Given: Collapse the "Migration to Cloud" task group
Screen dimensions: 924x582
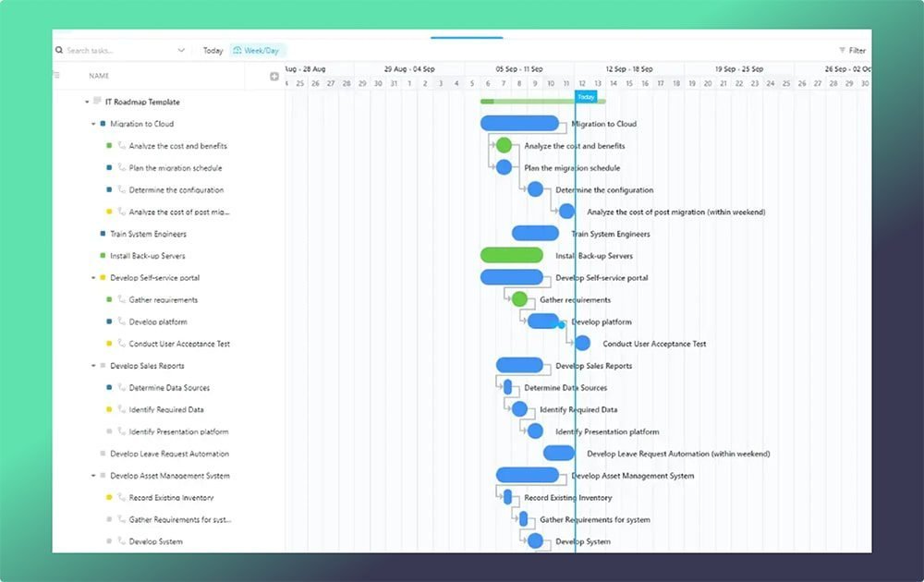Looking at the screenshot, I should [92, 123].
